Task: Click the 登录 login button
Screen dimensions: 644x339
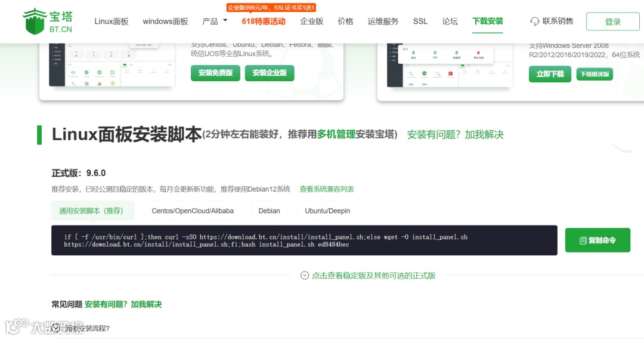Action: (612, 21)
